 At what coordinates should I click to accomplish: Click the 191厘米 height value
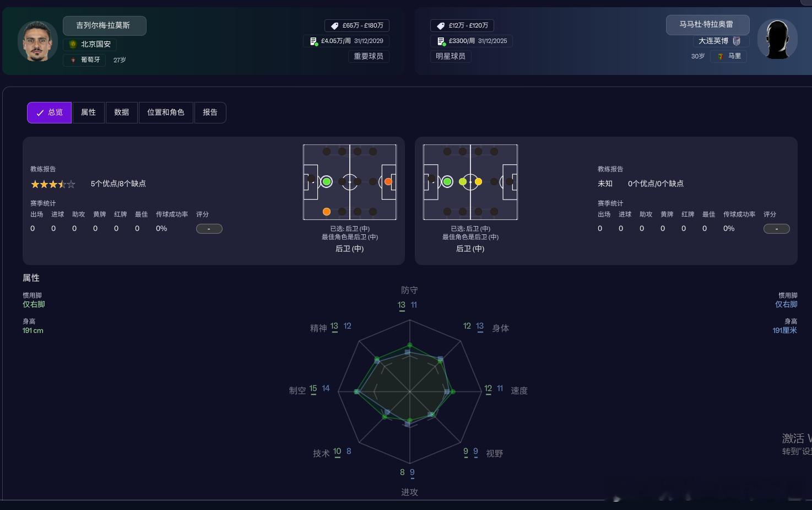(x=785, y=330)
